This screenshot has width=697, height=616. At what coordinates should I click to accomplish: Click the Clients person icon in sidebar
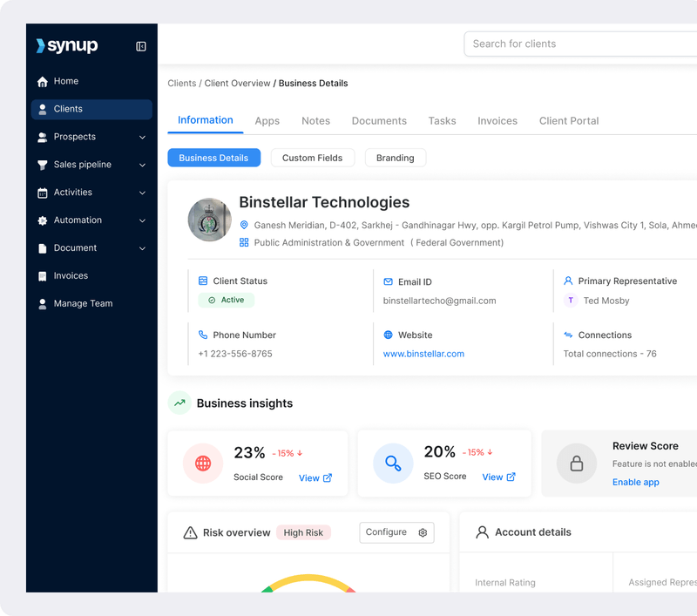pyautogui.click(x=42, y=109)
